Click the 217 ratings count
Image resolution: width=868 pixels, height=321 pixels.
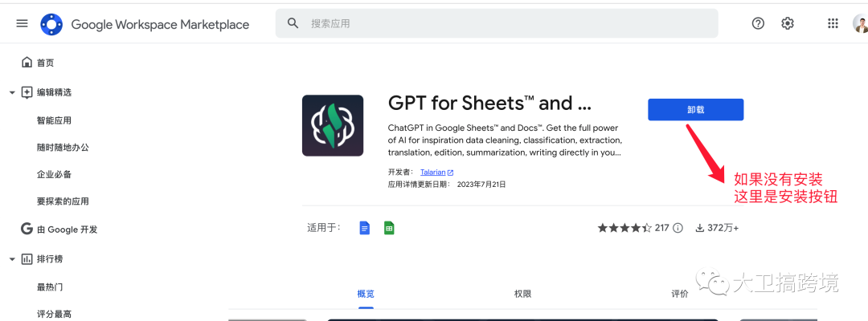tap(662, 228)
